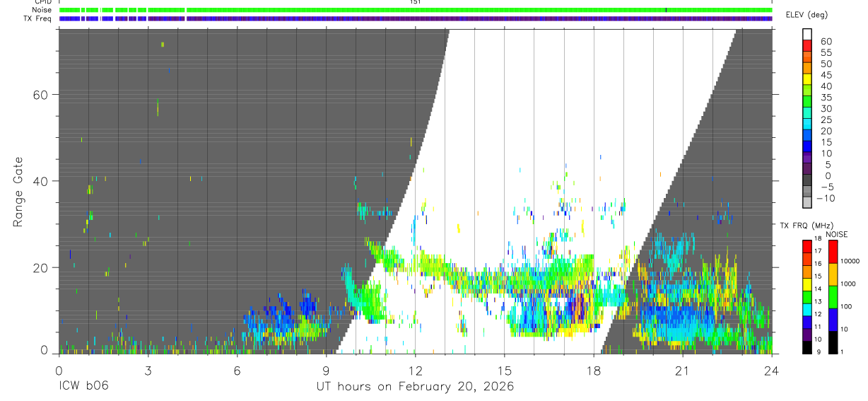The height and width of the screenshot is (401, 868).
Task: Click the 'Range Gate' y-axis label
Action: tap(18, 192)
